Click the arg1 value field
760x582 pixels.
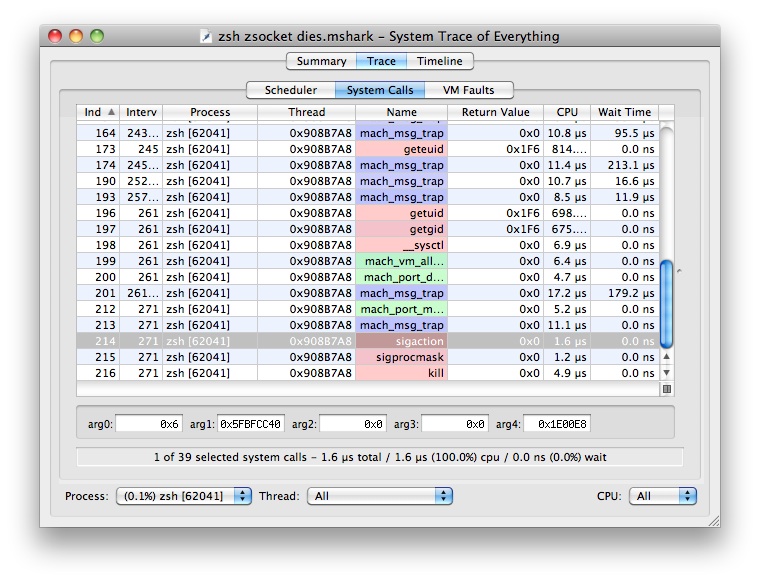click(251, 424)
